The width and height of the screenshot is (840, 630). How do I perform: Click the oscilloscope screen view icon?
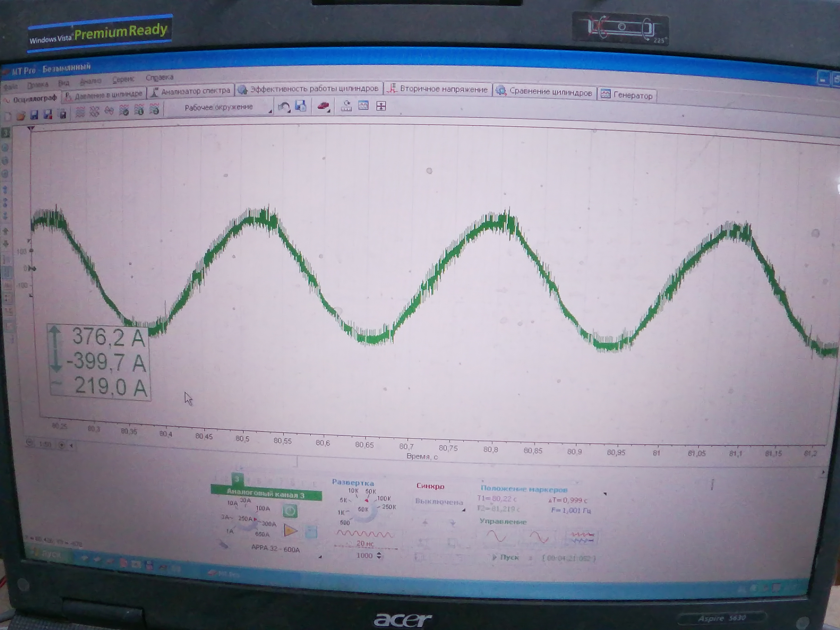point(363,105)
